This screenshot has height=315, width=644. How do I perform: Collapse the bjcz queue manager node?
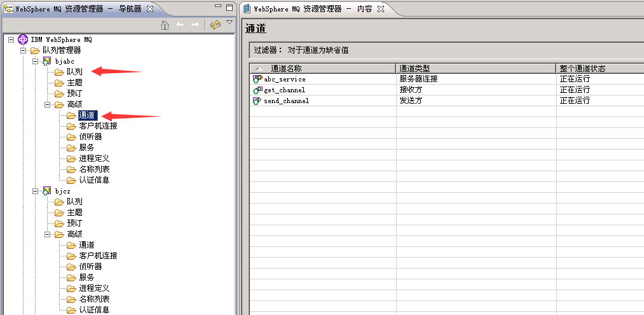pos(36,191)
